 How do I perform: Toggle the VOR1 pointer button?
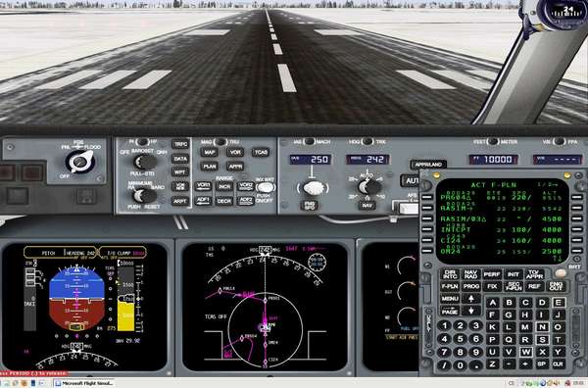pos(203,186)
